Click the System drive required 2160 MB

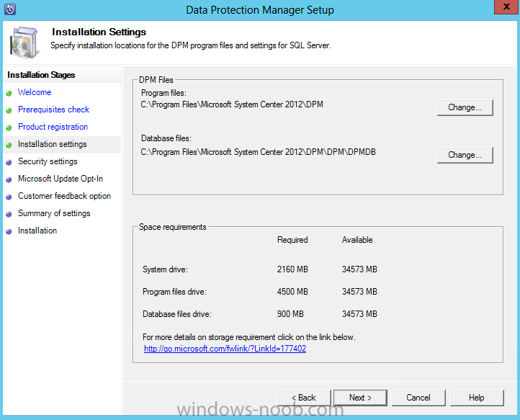tap(292, 269)
